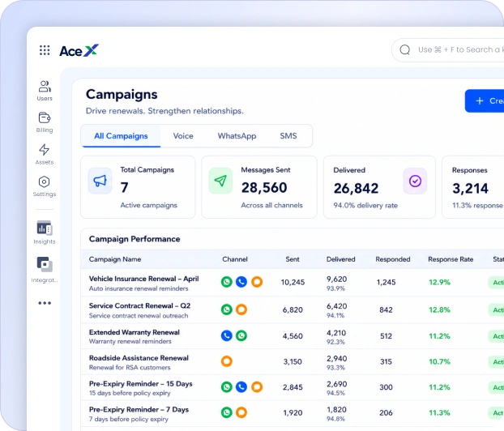Click the 10.7% response rate value

pyautogui.click(x=439, y=361)
